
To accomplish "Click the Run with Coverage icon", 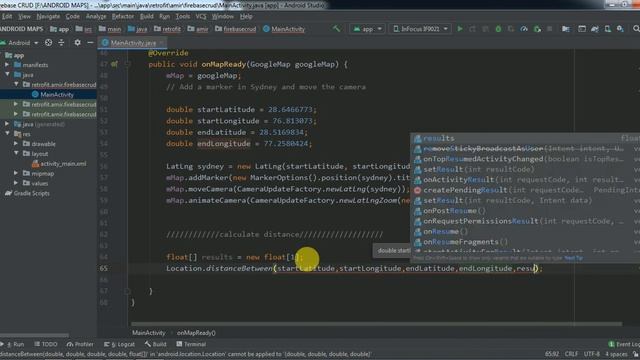I will 511,29.
